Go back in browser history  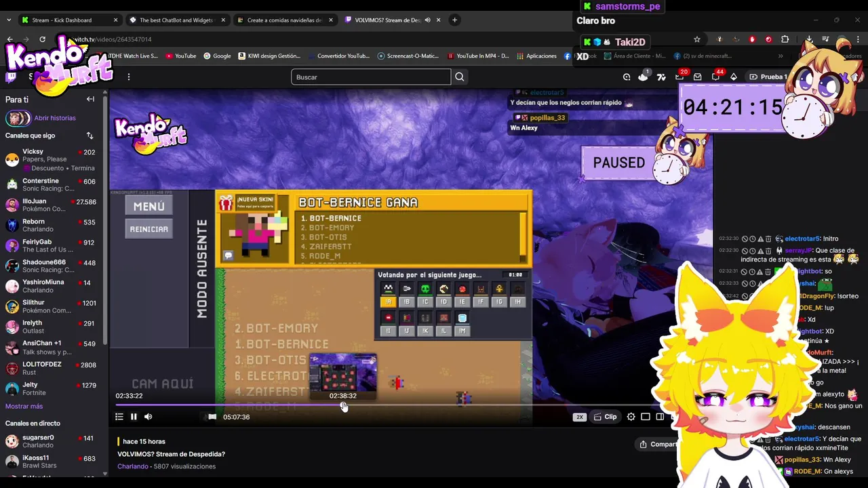click(9, 39)
